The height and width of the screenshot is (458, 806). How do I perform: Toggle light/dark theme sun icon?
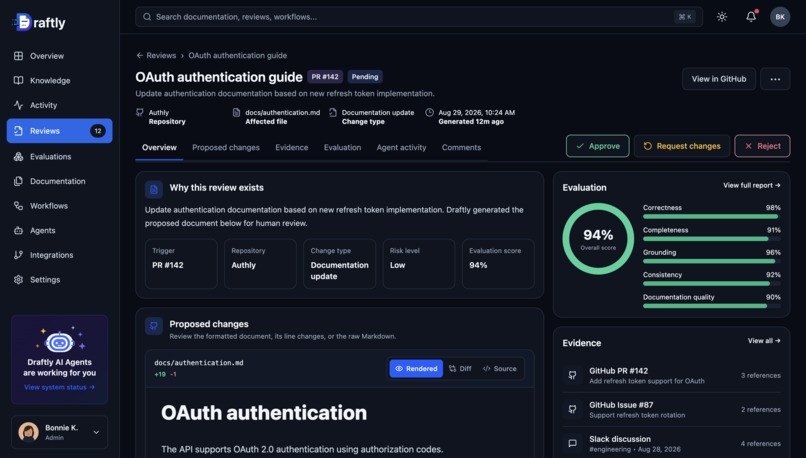tap(722, 17)
